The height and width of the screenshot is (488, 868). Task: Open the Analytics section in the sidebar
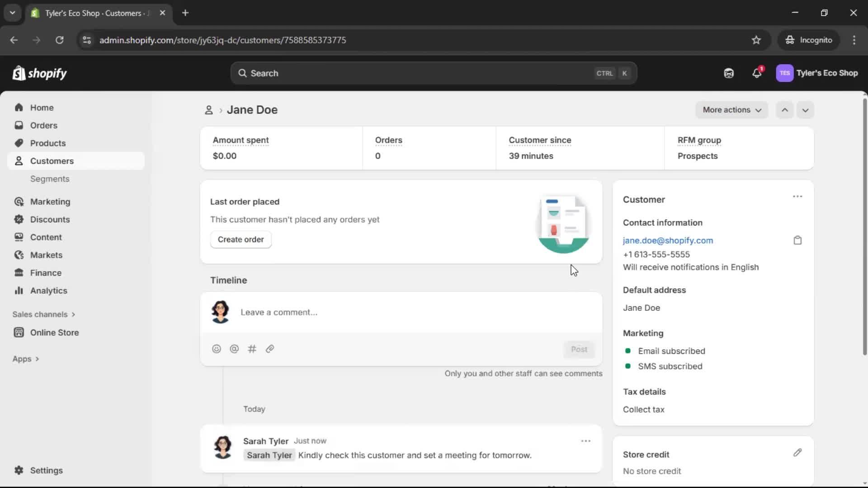(48, 291)
